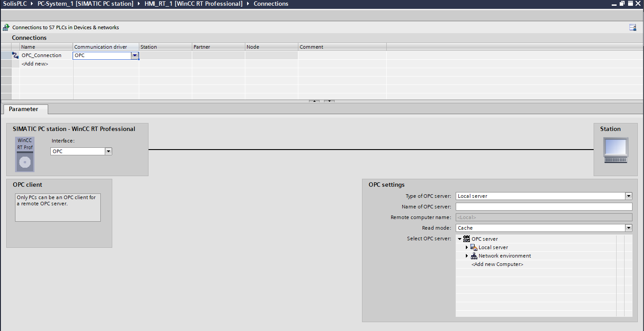Click the Station cell of OPC_Connection row
The width and height of the screenshot is (644, 331).
(x=165, y=56)
